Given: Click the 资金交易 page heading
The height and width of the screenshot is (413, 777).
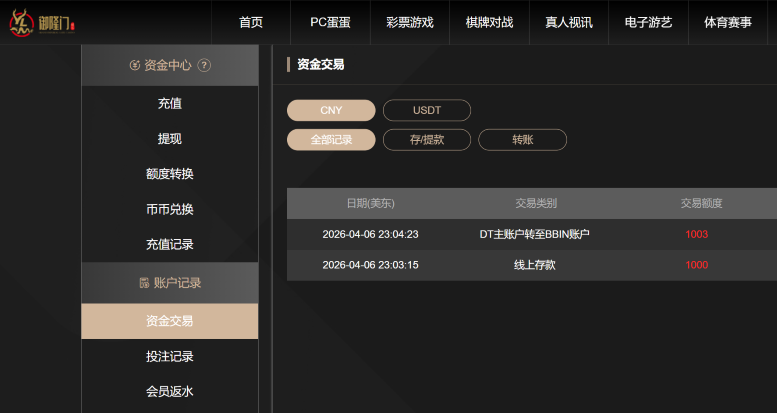Looking at the screenshot, I should point(320,64).
